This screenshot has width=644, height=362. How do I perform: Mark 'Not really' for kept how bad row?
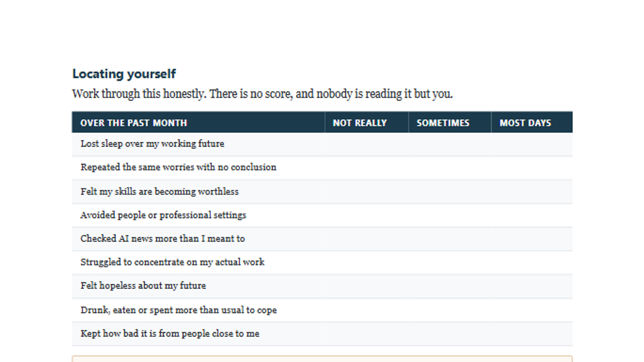[367, 334]
